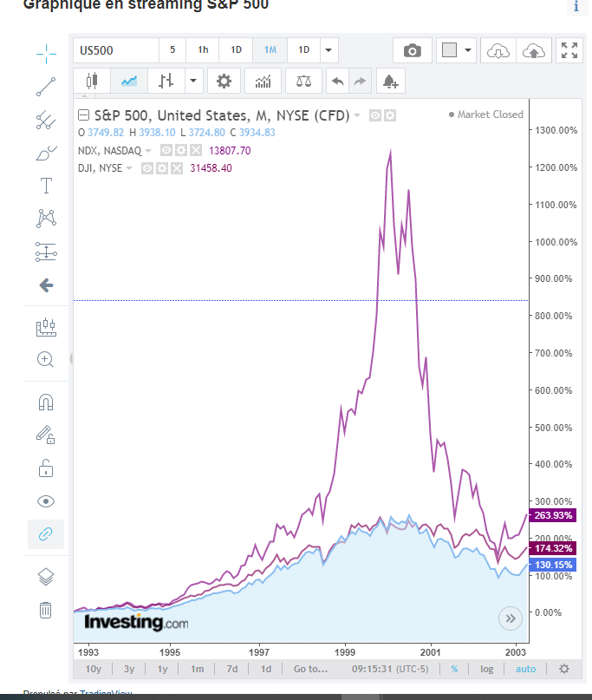The width and height of the screenshot is (592, 700).
Task: Toggle log scale
Action: (x=487, y=669)
